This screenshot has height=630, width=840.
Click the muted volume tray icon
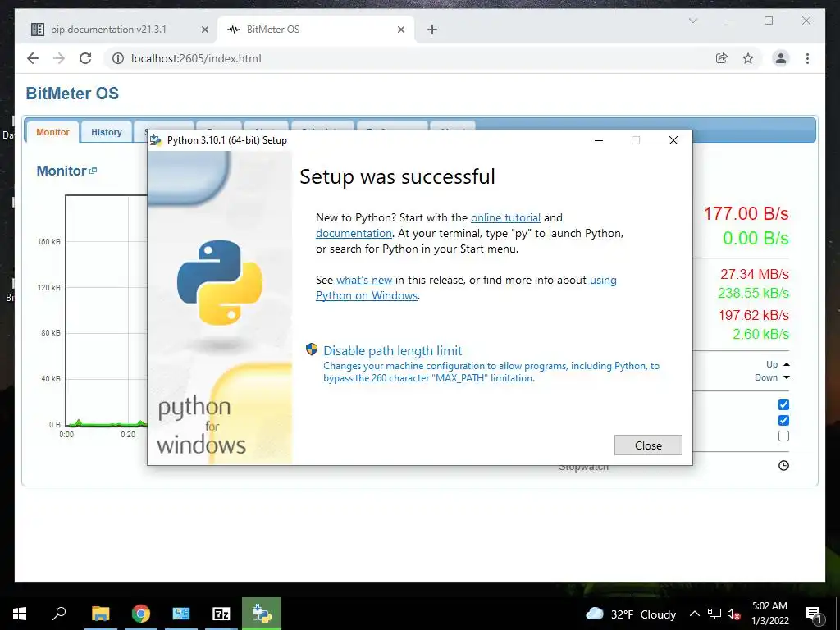[x=733, y=614]
